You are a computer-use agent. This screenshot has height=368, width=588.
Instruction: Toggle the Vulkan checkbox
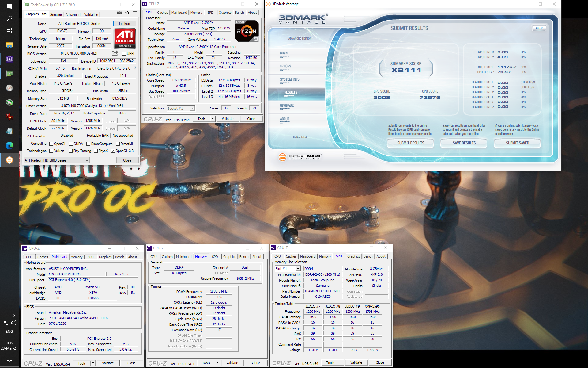[51, 151]
